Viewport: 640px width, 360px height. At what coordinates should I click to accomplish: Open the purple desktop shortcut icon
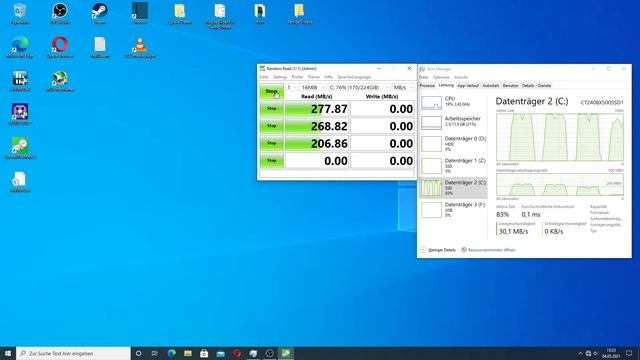(20, 114)
